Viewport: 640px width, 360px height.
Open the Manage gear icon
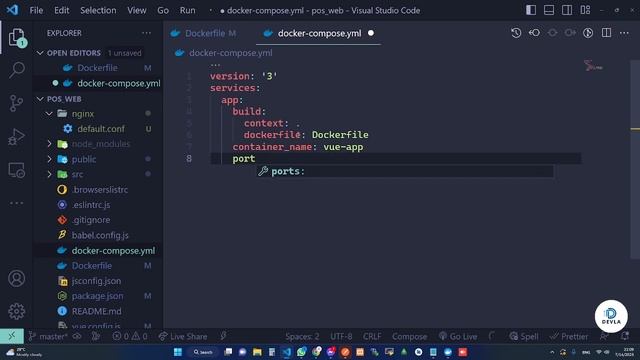point(16,311)
